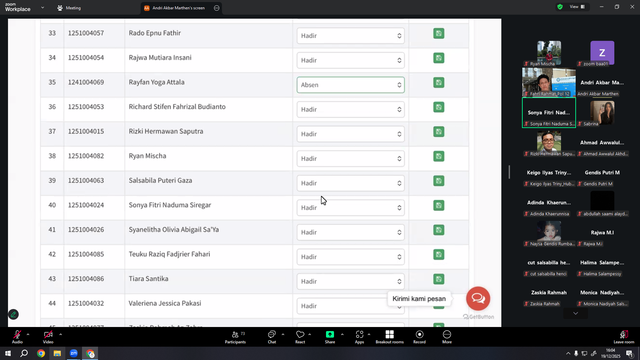
Task: Select Fahri Rahmat participant video tile
Action: point(549,82)
